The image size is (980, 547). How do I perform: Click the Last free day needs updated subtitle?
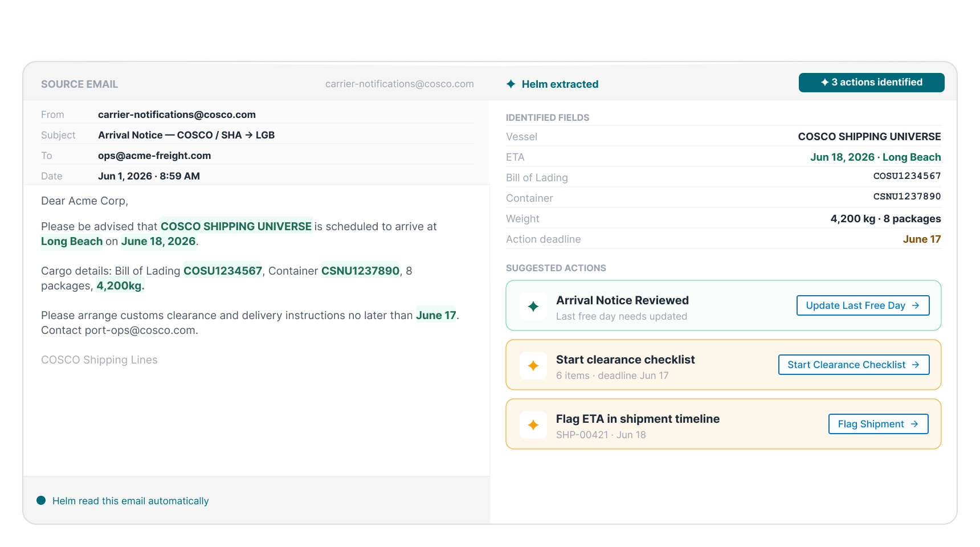pyautogui.click(x=622, y=316)
